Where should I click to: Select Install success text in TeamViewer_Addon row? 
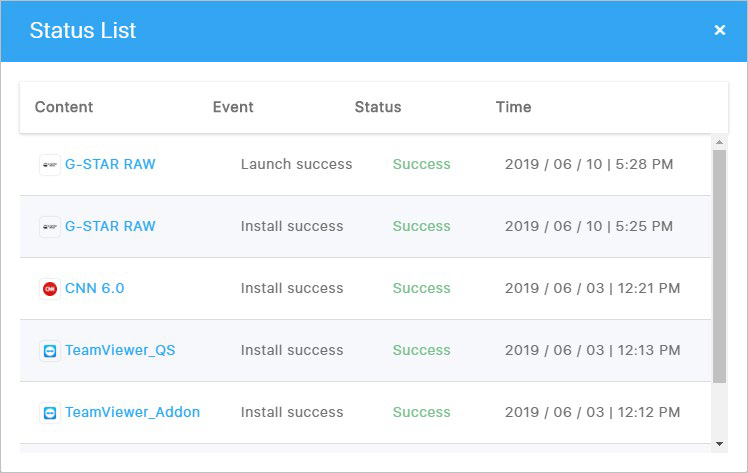292,412
